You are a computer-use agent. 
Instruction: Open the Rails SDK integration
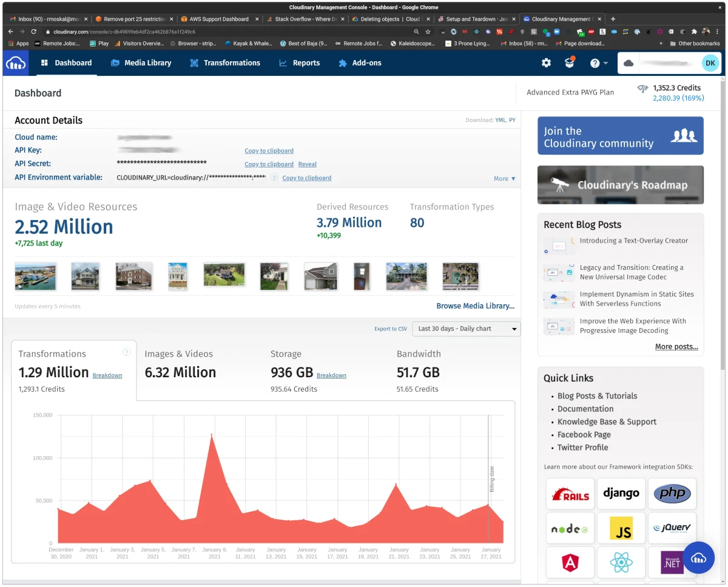(570, 494)
